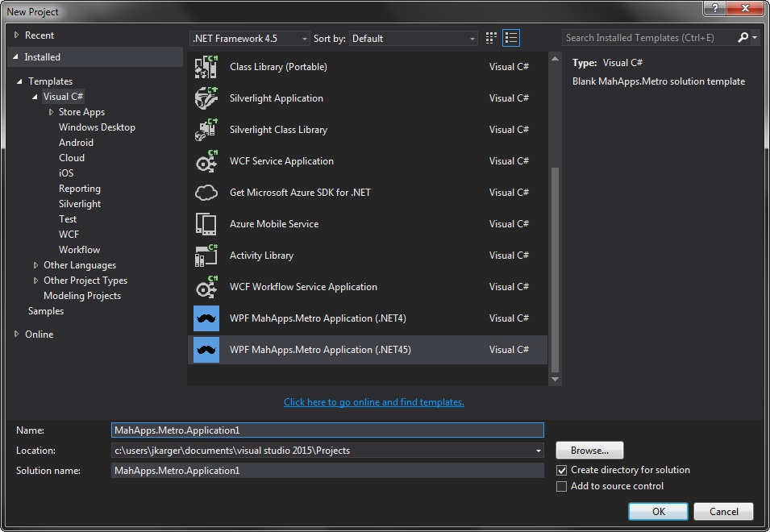Select the Reporting category

80,189
